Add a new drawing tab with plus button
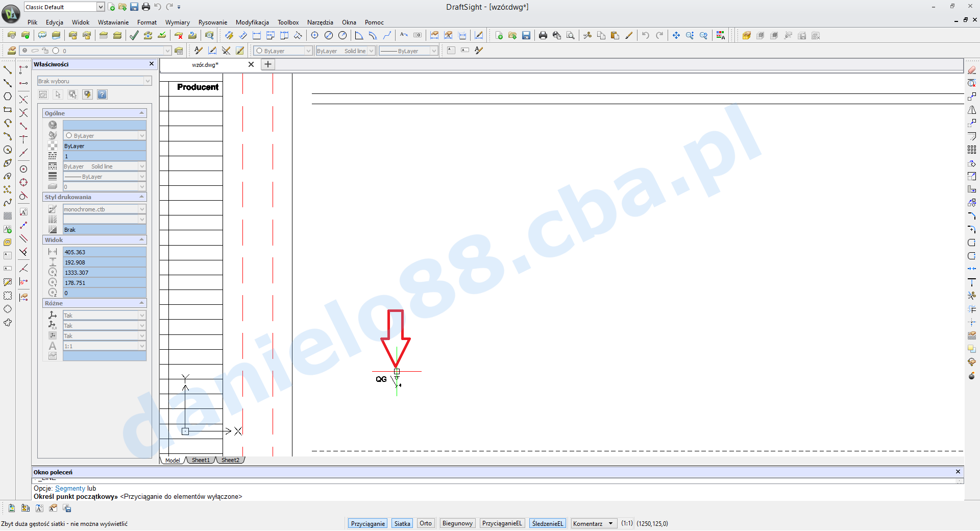Viewport: 980px width, 531px height. tap(268, 64)
